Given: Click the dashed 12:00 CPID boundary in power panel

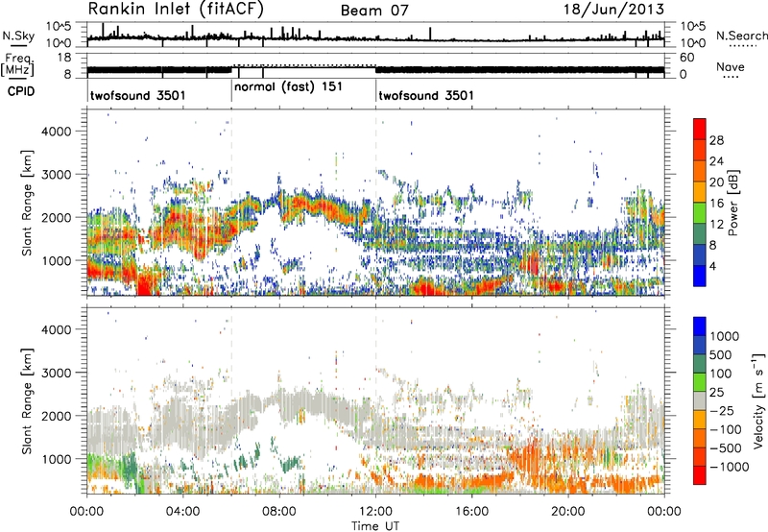Looking at the screenshot, I should (x=376, y=203).
